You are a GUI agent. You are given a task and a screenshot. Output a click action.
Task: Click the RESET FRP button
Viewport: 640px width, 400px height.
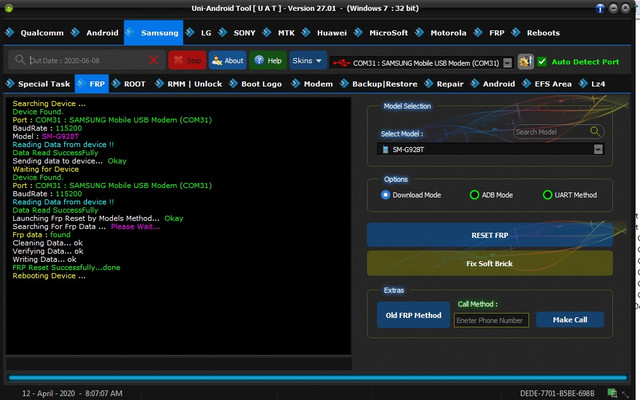click(x=490, y=235)
